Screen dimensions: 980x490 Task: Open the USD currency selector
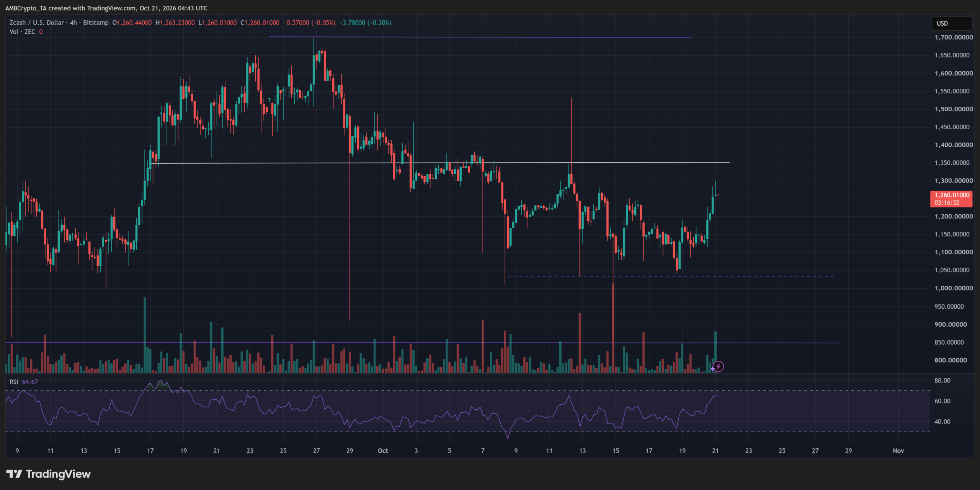952,23
